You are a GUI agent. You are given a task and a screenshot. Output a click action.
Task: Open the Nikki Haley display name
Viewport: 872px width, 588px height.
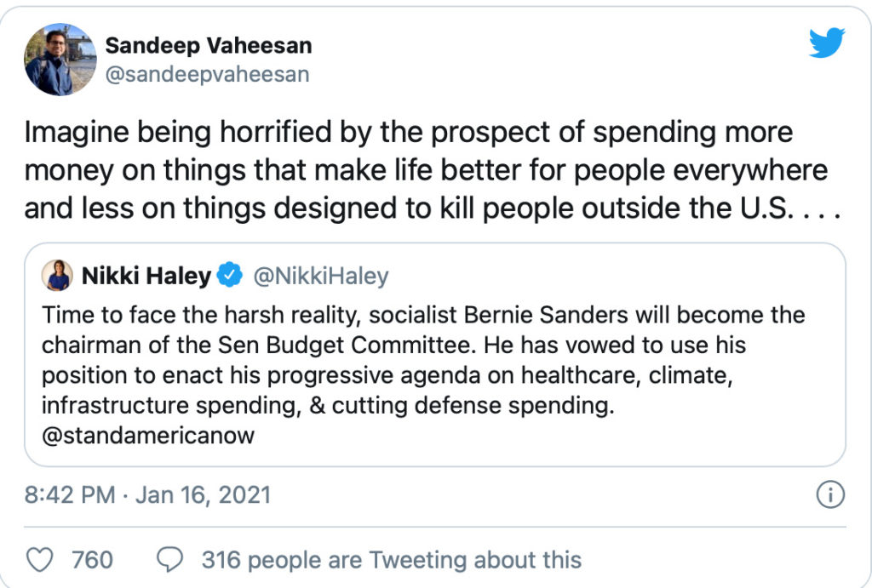click(x=146, y=276)
